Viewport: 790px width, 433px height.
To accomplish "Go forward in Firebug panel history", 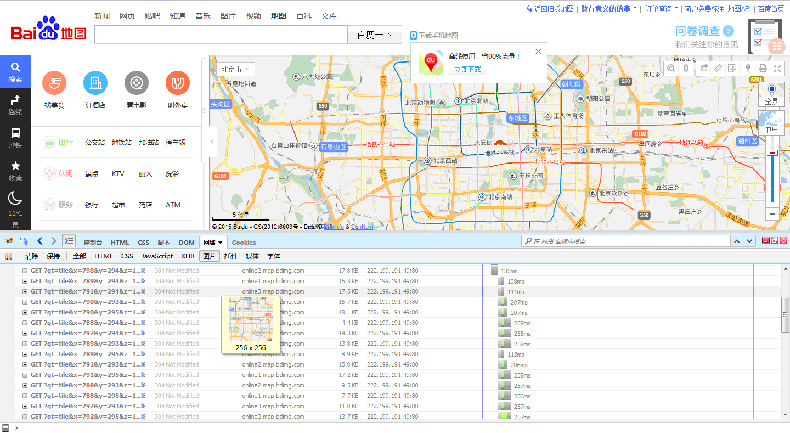I will (x=53, y=241).
